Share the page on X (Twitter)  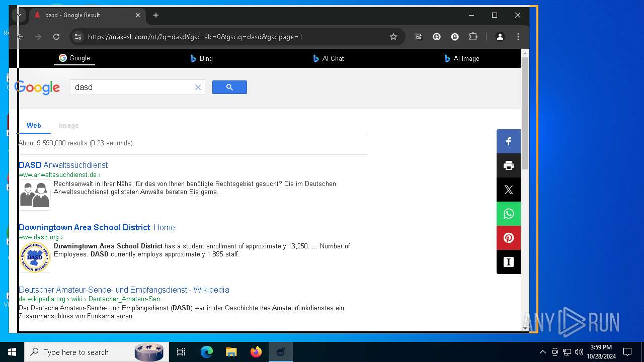pyautogui.click(x=509, y=190)
